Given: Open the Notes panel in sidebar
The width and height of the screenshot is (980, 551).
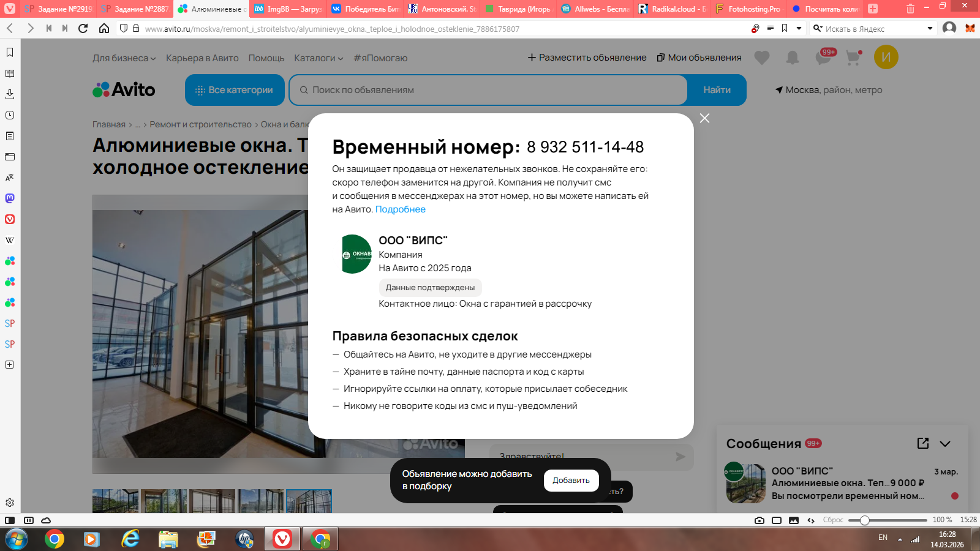Looking at the screenshot, I should click(10, 136).
